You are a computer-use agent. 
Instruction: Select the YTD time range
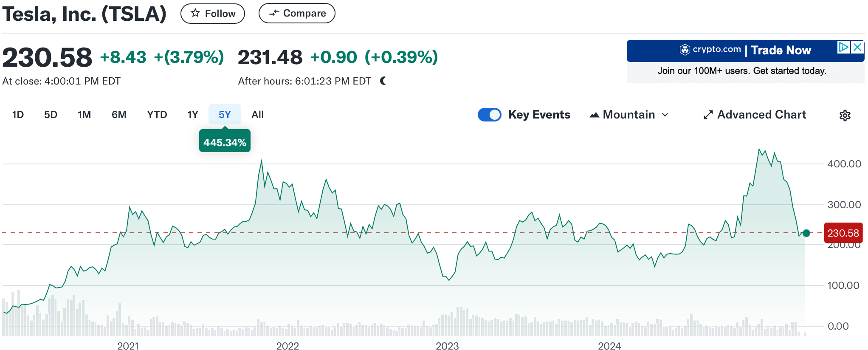tap(157, 115)
